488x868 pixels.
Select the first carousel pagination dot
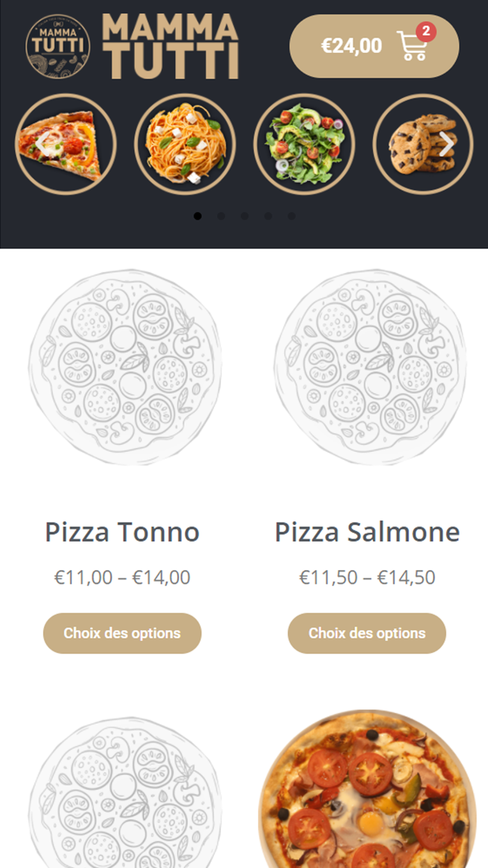[x=198, y=216]
